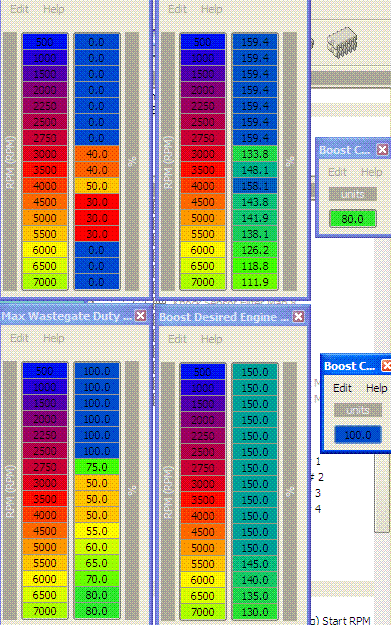Open Edit menu in Boost Desired Engine window
Screen dimensions: 391x627
tap(178, 339)
